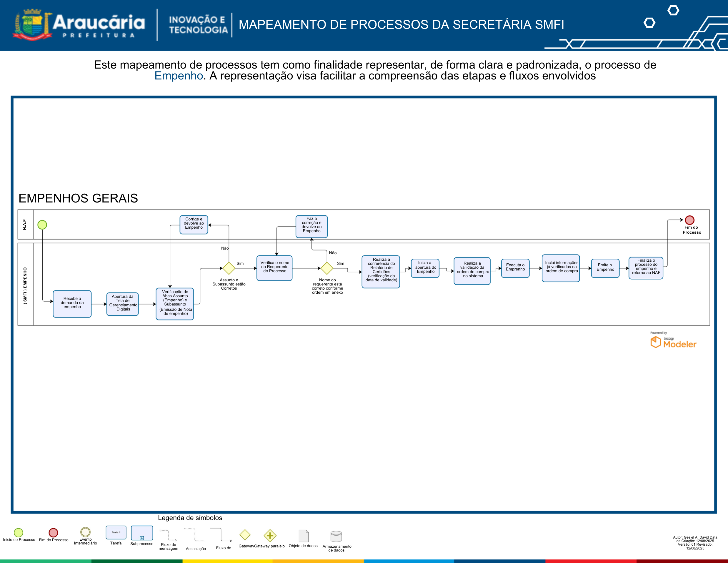Select the Abertura da Tela de Gerenciamento task
This screenshot has height=563, width=728.
pyautogui.click(x=123, y=304)
